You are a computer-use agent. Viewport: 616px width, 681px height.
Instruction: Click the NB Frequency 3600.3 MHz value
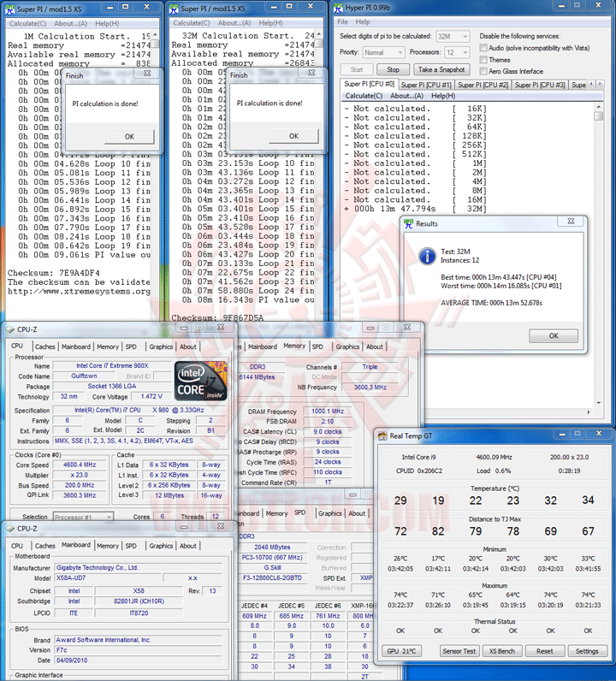click(370, 387)
